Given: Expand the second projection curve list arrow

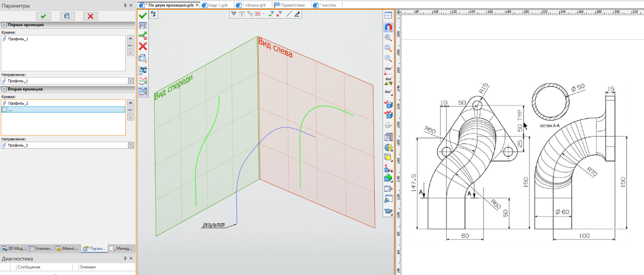Looking at the screenshot, I should [131, 102].
